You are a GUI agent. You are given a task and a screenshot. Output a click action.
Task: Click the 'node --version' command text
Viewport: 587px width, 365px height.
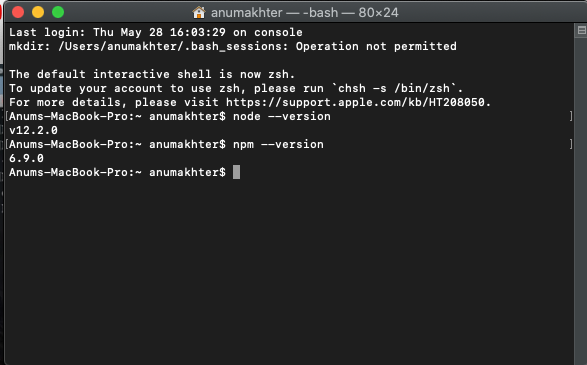click(x=282, y=116)
